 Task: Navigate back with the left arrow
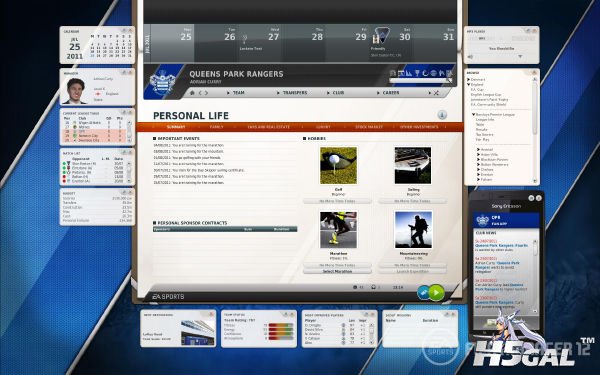pyautogui.click(x=200, y=93)
